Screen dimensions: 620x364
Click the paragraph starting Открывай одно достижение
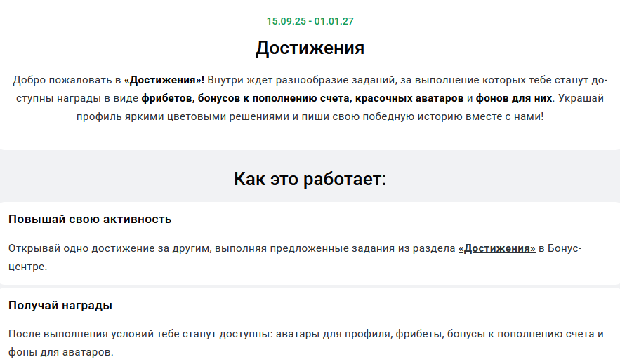pos(295,257)
